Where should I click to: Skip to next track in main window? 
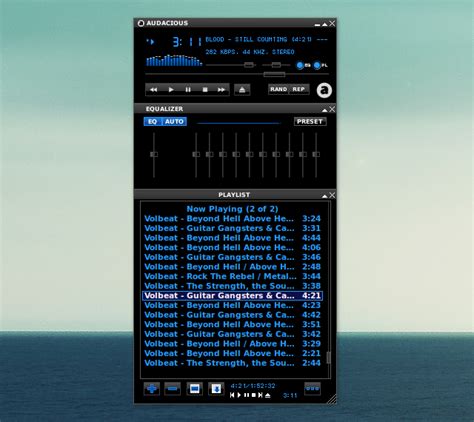point(221,90)
